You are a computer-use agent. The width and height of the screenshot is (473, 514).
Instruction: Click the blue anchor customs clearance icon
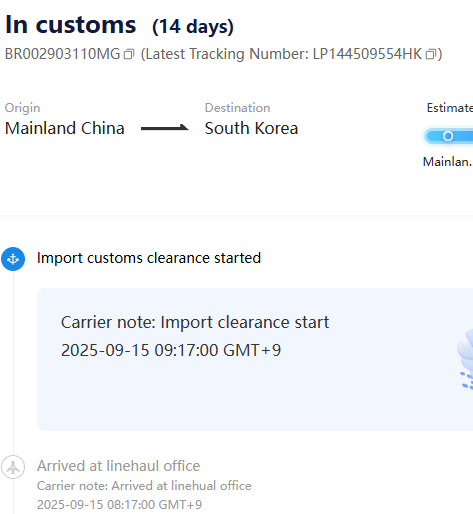pyautogui.click(x=13, y=259)
